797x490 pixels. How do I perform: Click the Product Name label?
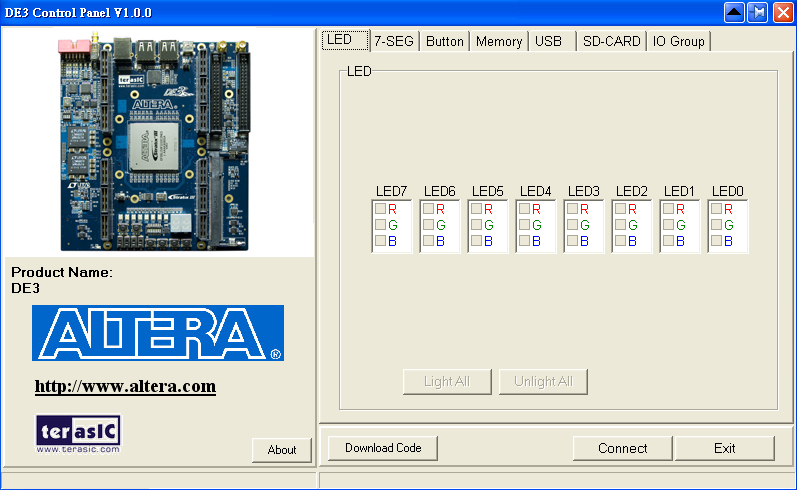coord(62,272)
